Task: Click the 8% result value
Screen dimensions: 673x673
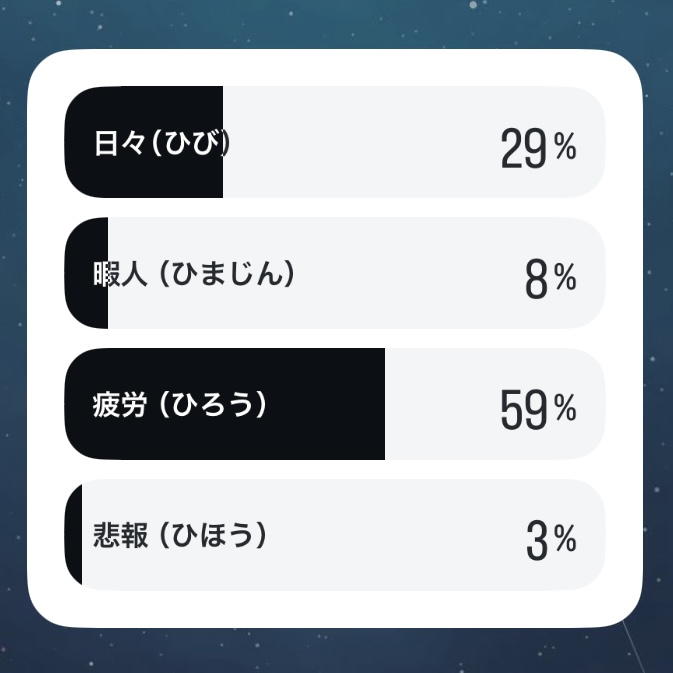Action: click(551, 279)
